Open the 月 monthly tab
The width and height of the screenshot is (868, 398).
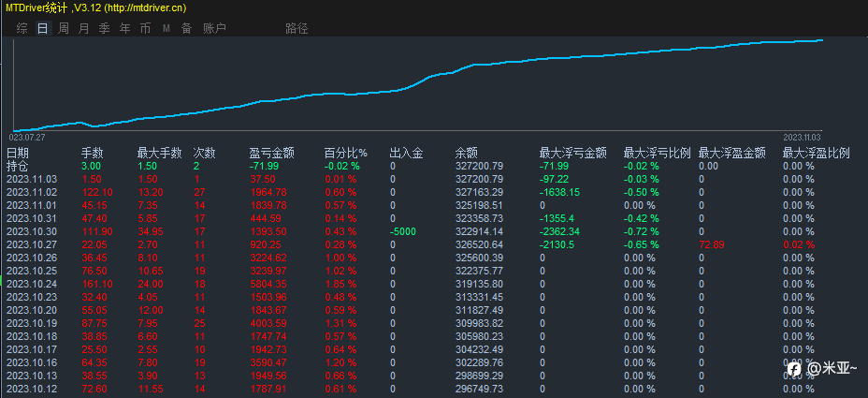tap(83, 28)
